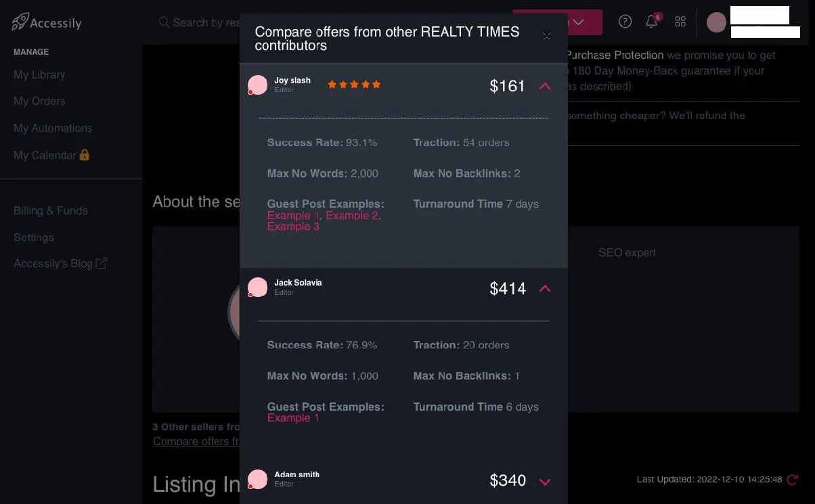Click the compare offers modal title
815x504 pixels.
click(387, 39)
